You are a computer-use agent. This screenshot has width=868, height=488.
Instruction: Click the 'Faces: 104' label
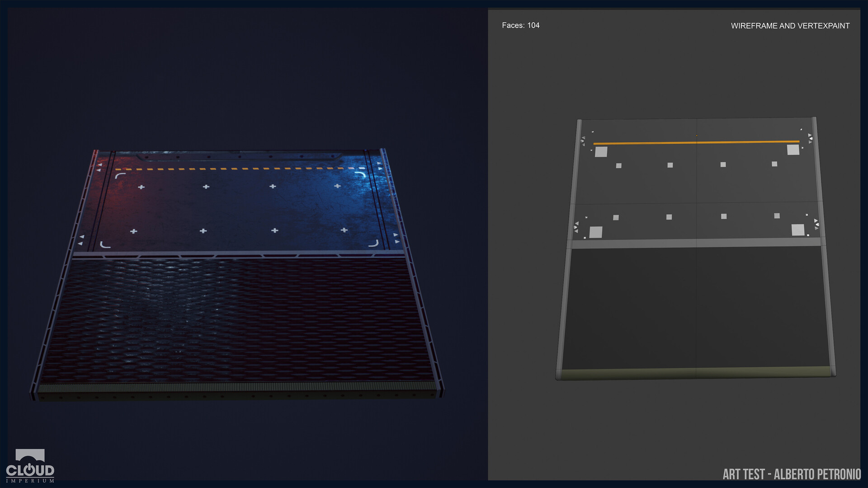(520, 25)
